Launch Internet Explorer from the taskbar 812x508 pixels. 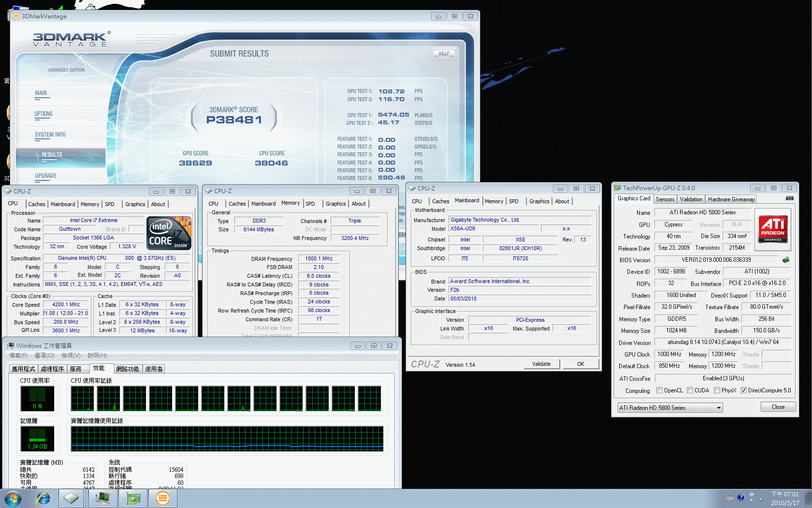point(43,498)
